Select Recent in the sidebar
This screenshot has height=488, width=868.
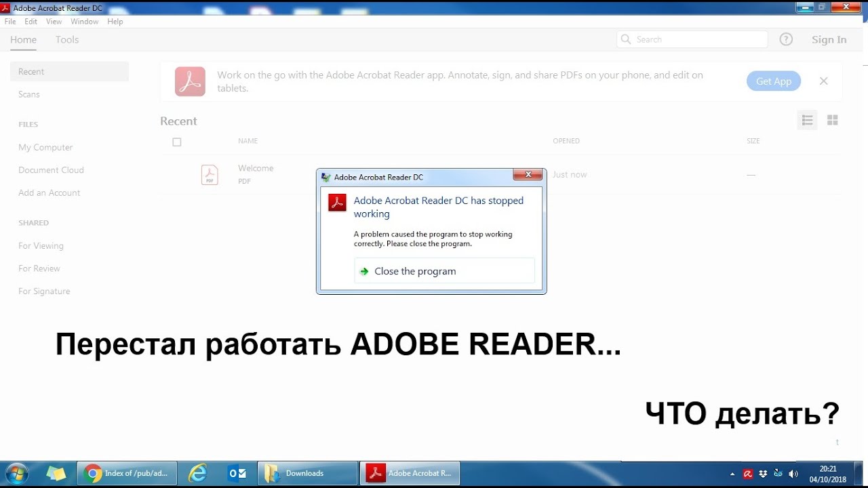tap(69, 72)
